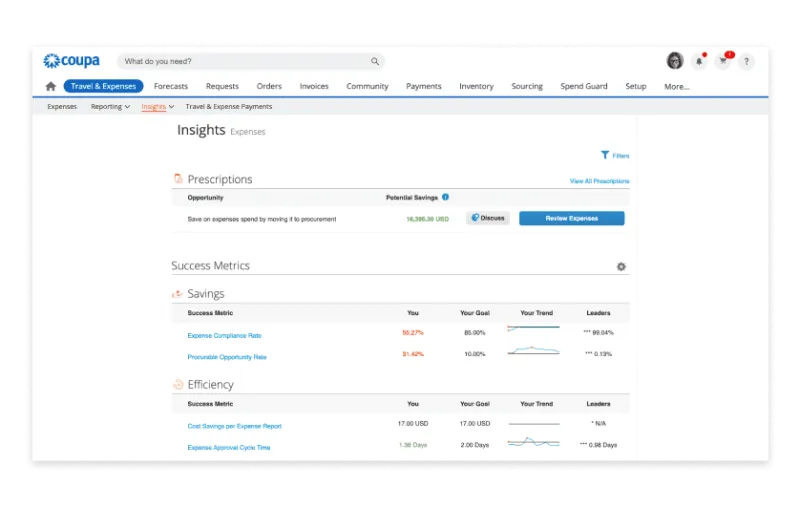The width and height of the screenshot is (800, 507).
Task: Click 'Save on expenses spend by moving it to procurement'
Action: 262,219
